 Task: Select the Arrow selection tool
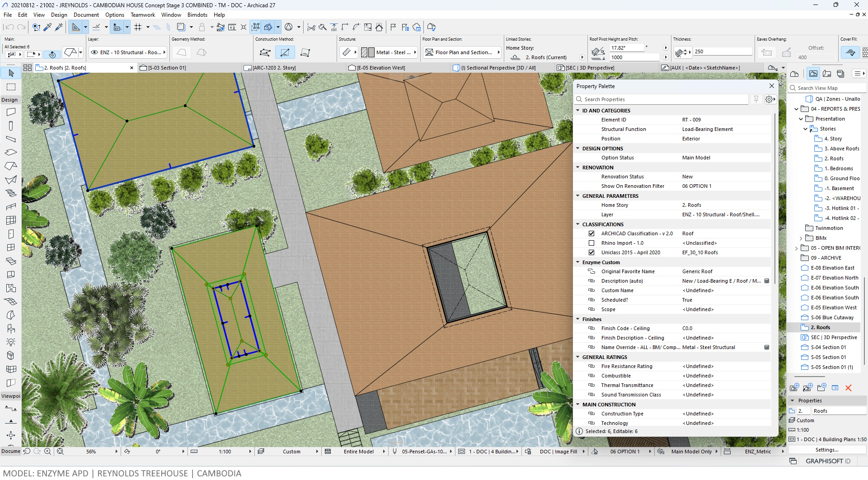coord(11,73)
